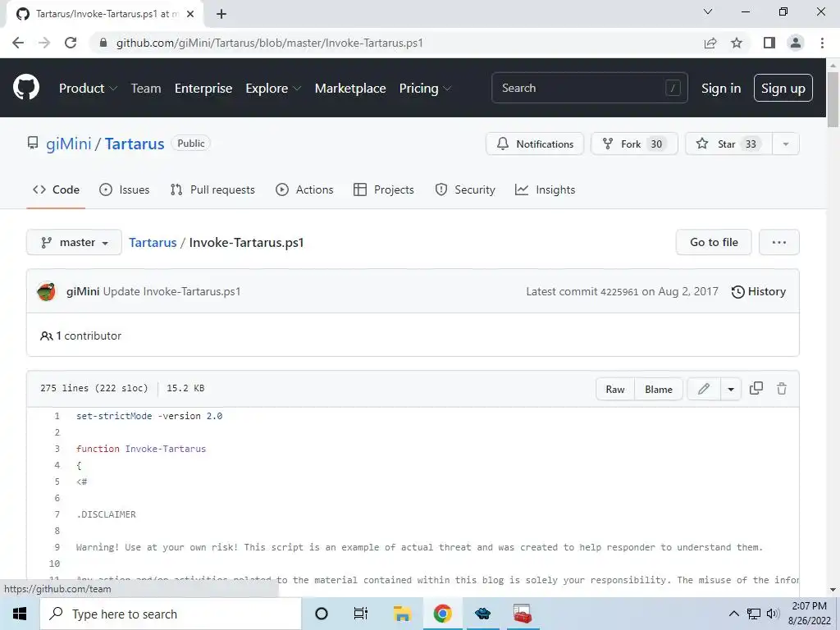Focus the GitHub Search field
Image resolution: width=840 pixels, height=630 pixels.
point(589,88)
